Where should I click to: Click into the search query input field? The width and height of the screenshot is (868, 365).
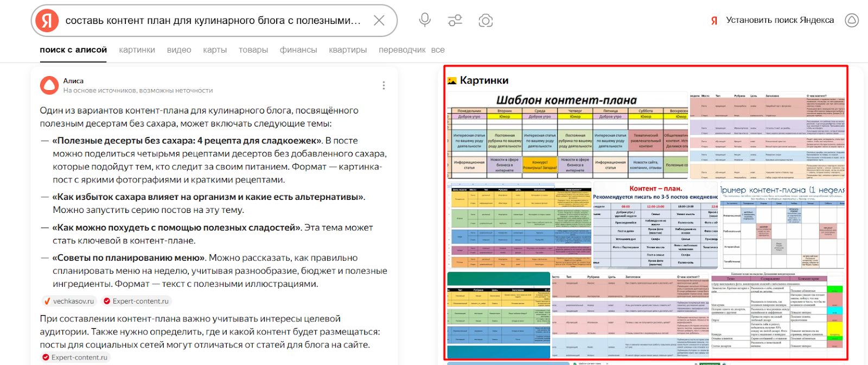pyautogui.click(x=213, y=21)
